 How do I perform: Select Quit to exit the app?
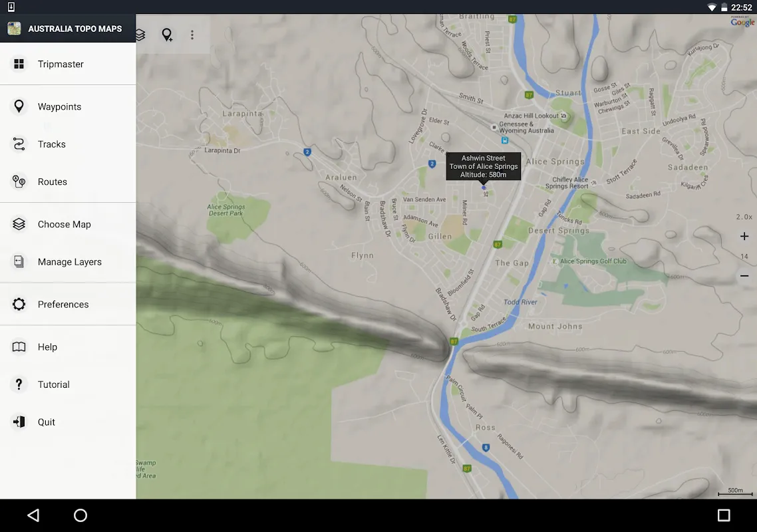[68, 422]
